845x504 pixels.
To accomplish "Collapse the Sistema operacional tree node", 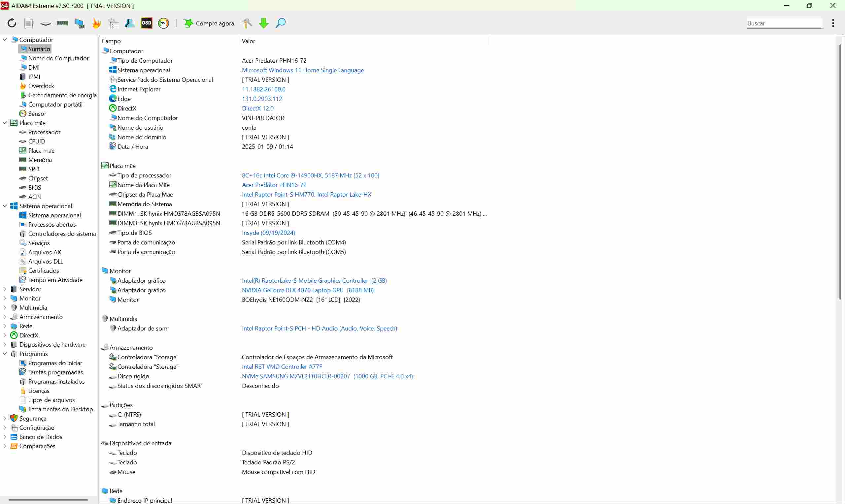I will 5,206.
